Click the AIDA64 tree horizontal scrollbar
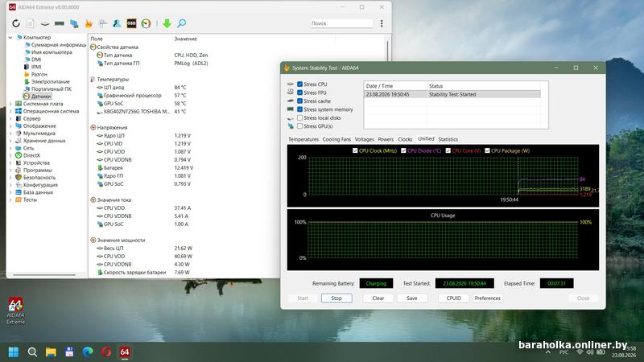644x362 pixels. point(44,274)
